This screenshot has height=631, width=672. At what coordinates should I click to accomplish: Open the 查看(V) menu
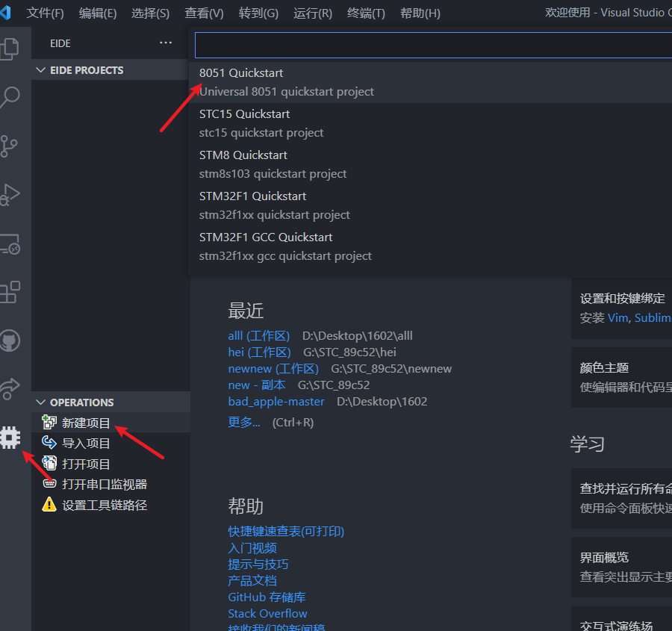[204, 13]
